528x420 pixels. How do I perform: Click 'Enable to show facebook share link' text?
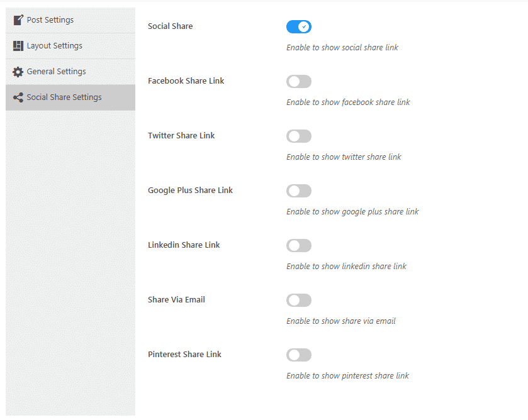click(348, 102)
